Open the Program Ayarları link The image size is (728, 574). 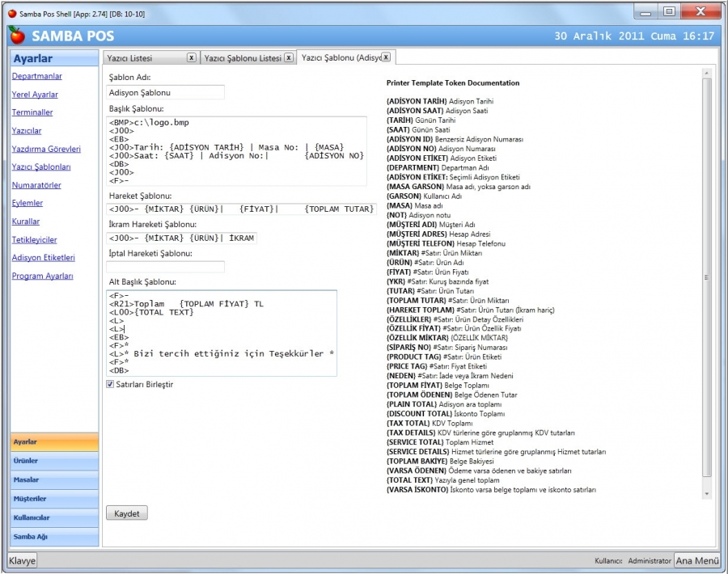[x=42, y=276]
